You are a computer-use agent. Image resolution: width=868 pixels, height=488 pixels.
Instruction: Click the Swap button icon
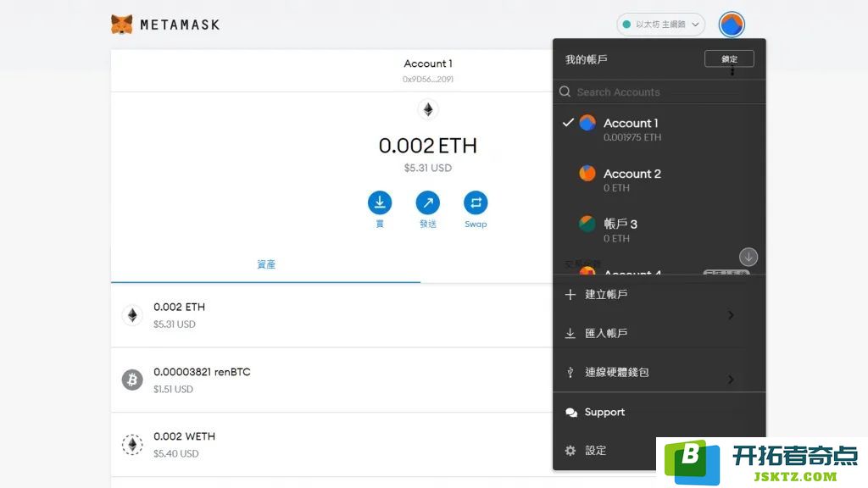coord(476,202)
